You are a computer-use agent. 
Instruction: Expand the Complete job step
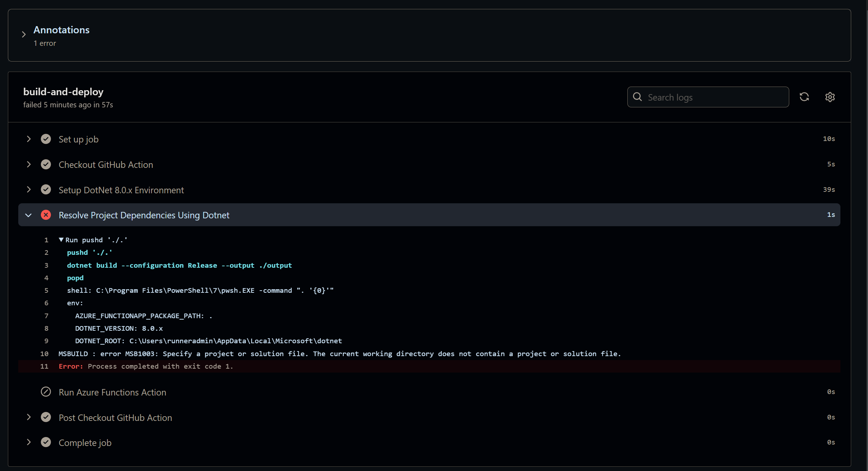(x=29, y=442)
